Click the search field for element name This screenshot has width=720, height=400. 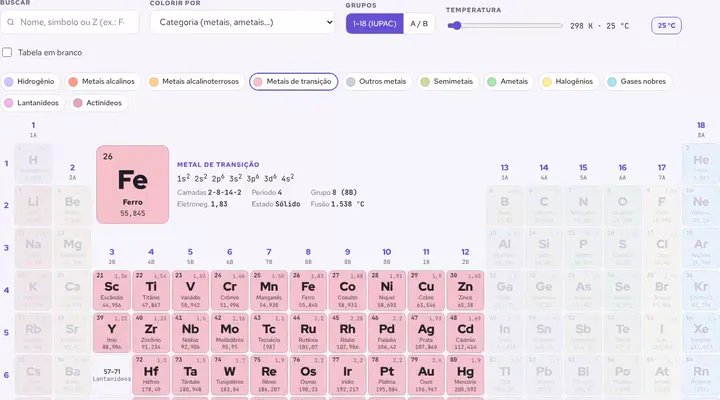70,22
